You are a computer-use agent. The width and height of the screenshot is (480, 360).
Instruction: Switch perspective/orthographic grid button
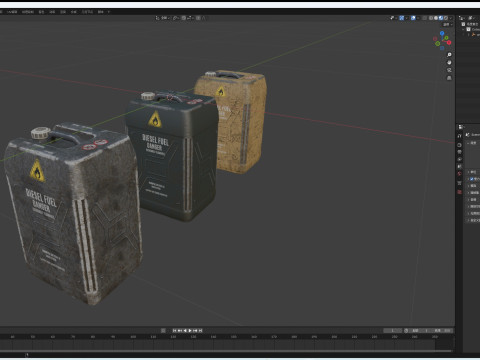pyautogui.click(x=449, y=78)
